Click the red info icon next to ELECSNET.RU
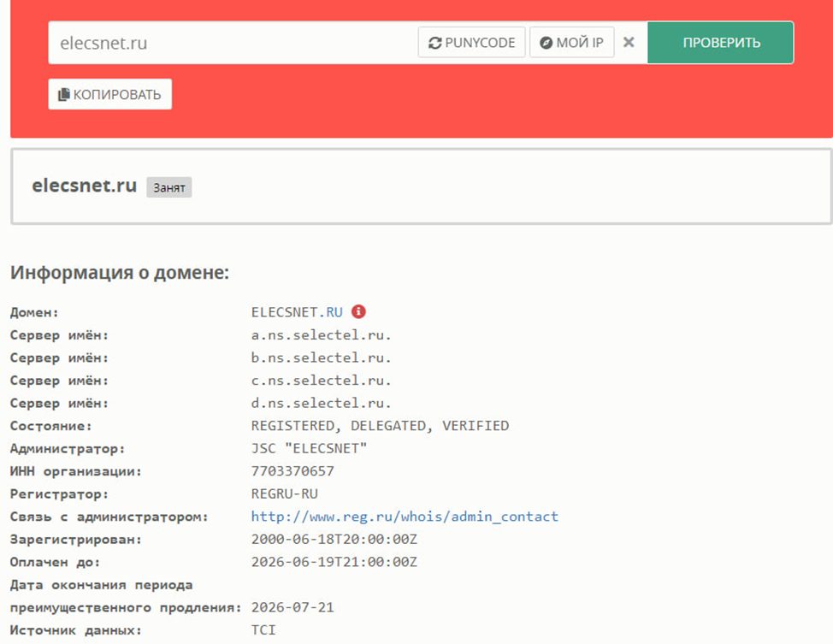This screenshot has height=644, width=833. [x=358, y=311]
